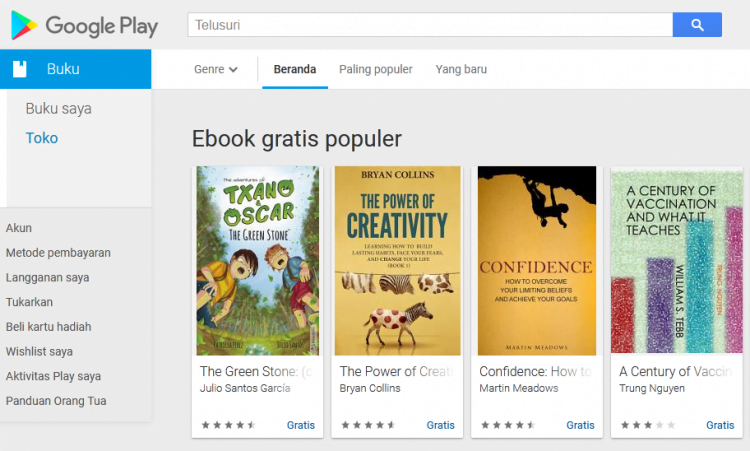Click the blue search magnifier button
This screenshot has height=451, width=750.
coord(697,25)
